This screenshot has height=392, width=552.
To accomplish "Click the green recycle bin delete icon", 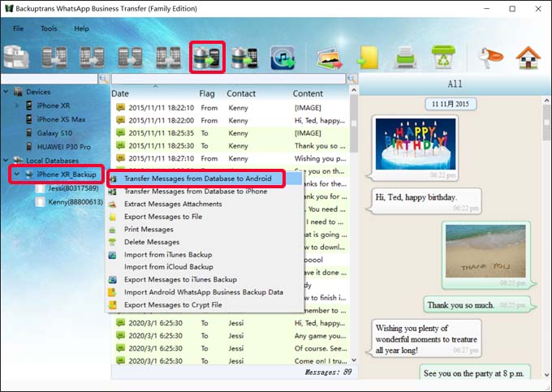I will coord(443,57).
